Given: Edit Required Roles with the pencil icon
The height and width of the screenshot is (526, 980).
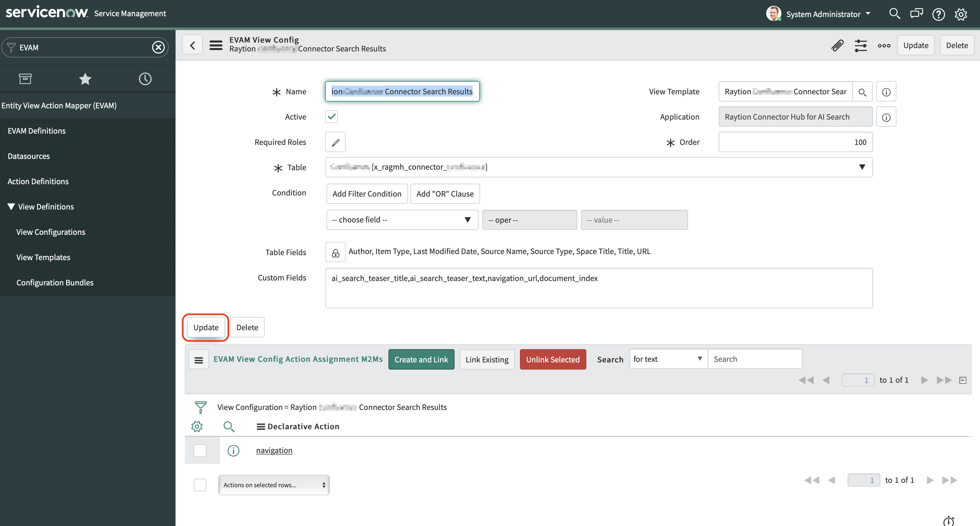Looking at the screenshot, I should pos(335,142).
